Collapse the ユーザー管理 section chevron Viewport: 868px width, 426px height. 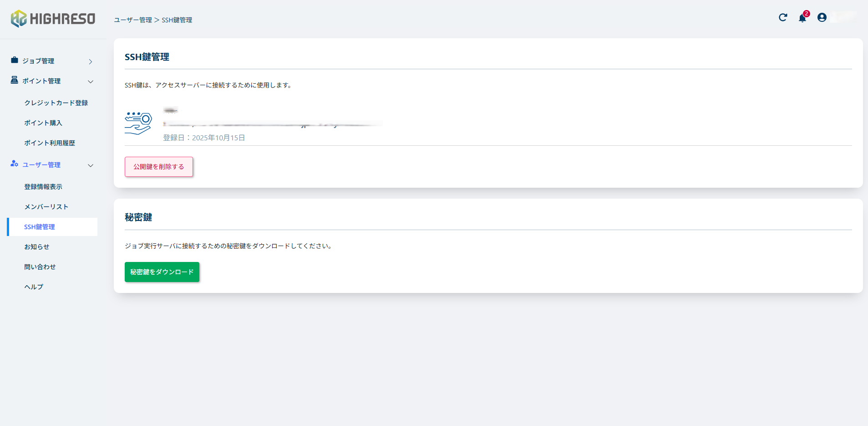[x=91, y=165]
